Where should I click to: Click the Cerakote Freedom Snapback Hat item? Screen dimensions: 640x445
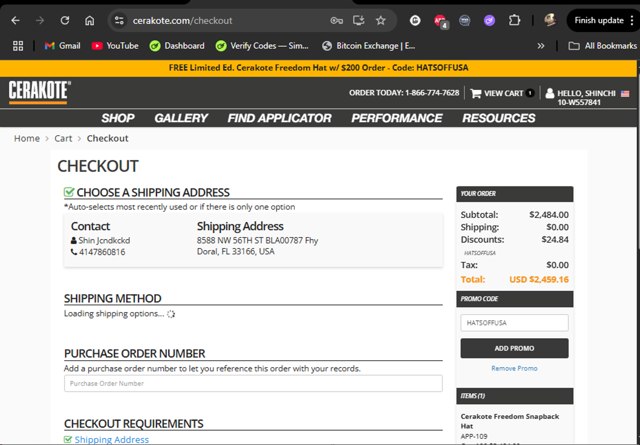(x=510, y=421)
